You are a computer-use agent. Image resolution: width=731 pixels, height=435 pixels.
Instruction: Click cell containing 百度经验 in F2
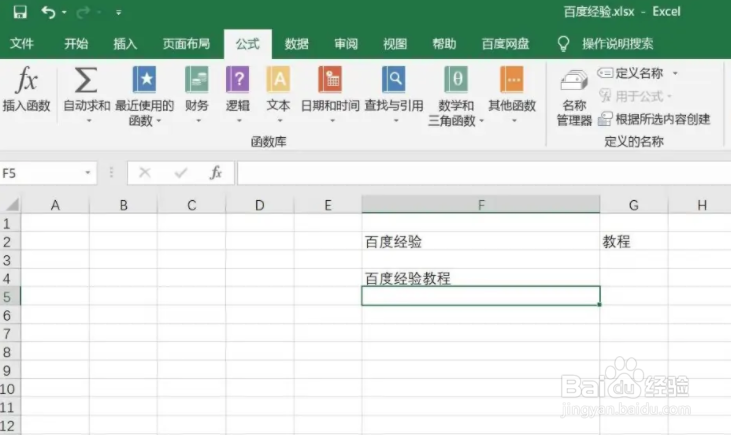[x=481, y=242]
